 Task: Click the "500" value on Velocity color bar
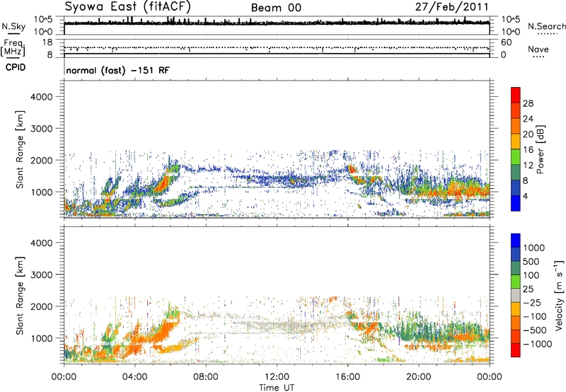pyautogui.click(x=530, y=262)
